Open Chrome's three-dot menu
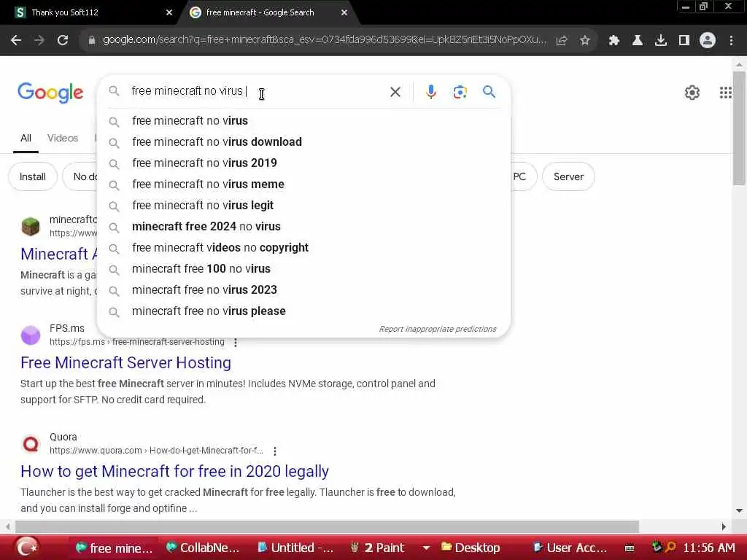Viewport: 747px width, 560px height. [731, 41]
